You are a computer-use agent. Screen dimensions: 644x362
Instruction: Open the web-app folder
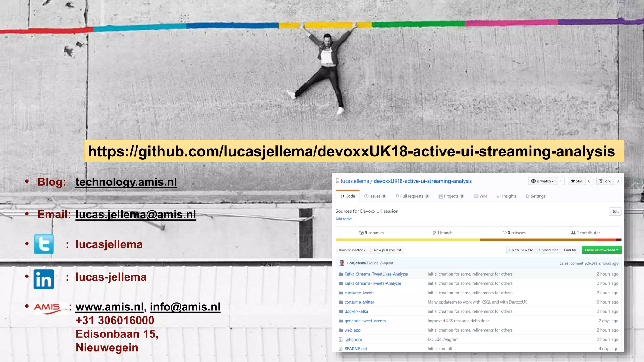[353, 330]
